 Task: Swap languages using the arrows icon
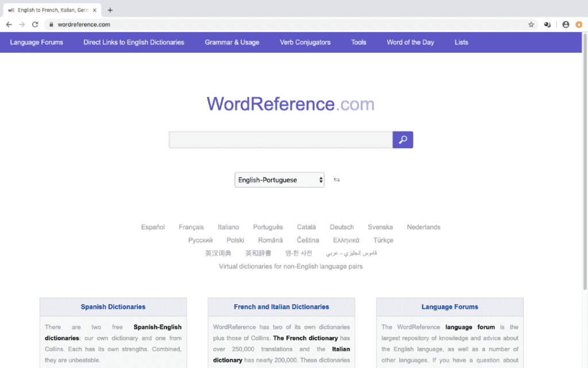(x=336, y=180)
